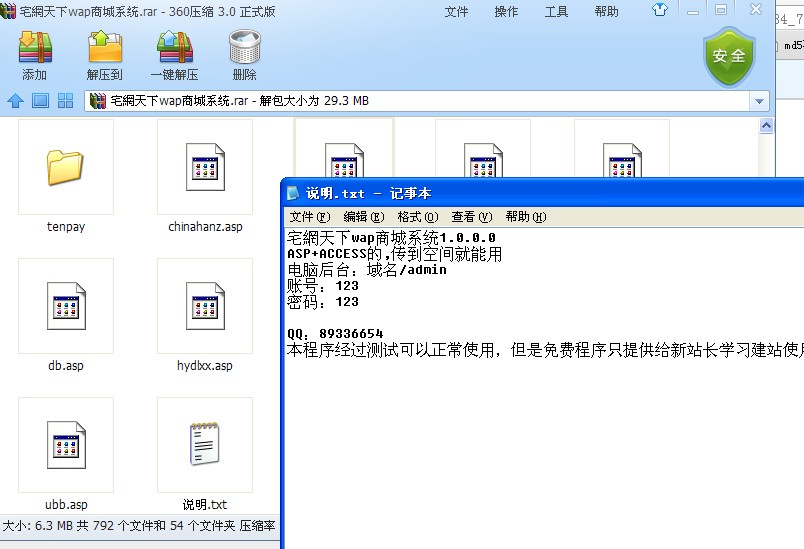Open Notepad's 帮助(H) menu
The height and width of the screenshot is (549, 804).
[x=526, y=217]
